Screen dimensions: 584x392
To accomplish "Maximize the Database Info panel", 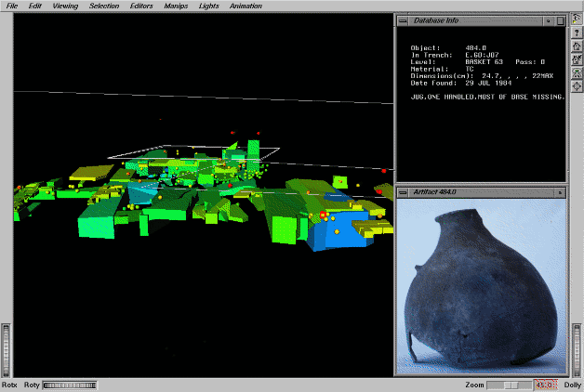I will tap(560, 20).
